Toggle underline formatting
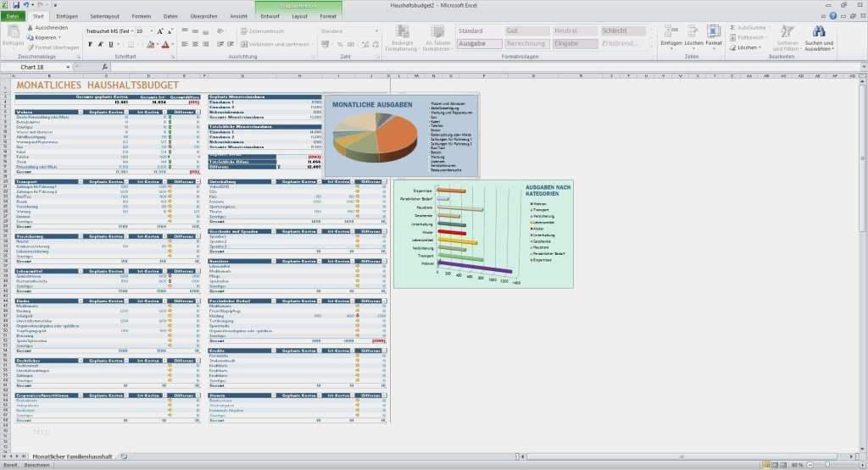Viewport: 868px width, 470px height. (x=111, y=44)
